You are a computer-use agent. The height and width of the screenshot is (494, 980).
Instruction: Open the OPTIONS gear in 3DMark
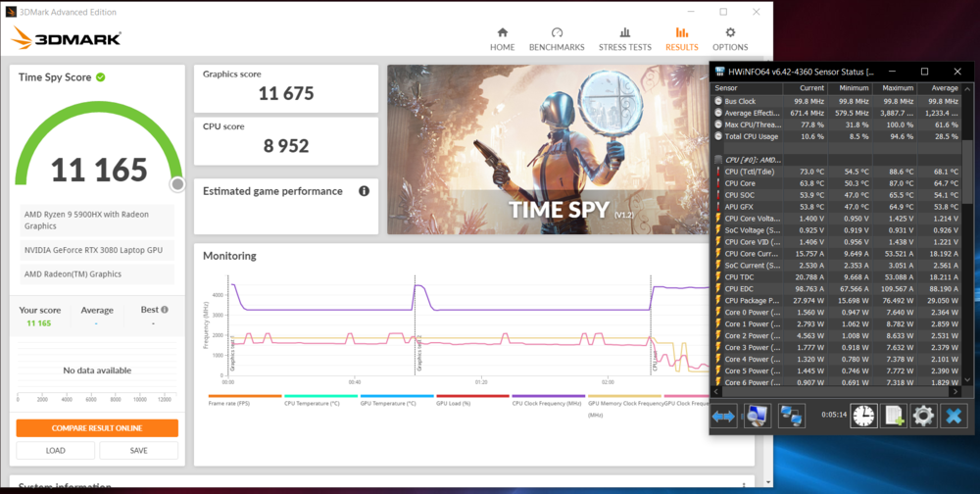730,39
